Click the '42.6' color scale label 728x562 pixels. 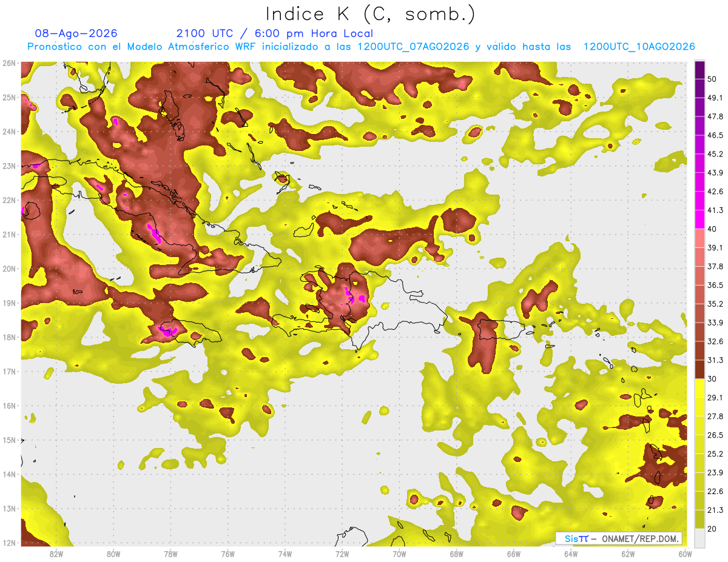tap(715, 192)
